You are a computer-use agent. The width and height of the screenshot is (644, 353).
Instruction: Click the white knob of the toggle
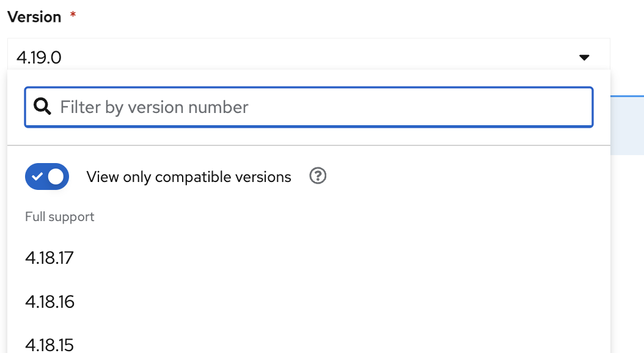(x=56, y=176)
